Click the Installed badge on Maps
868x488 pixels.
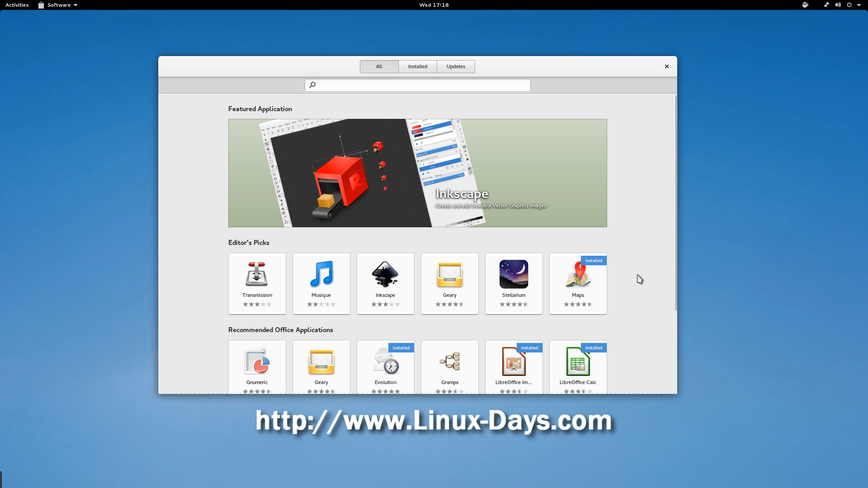click(x=594, y=261)
